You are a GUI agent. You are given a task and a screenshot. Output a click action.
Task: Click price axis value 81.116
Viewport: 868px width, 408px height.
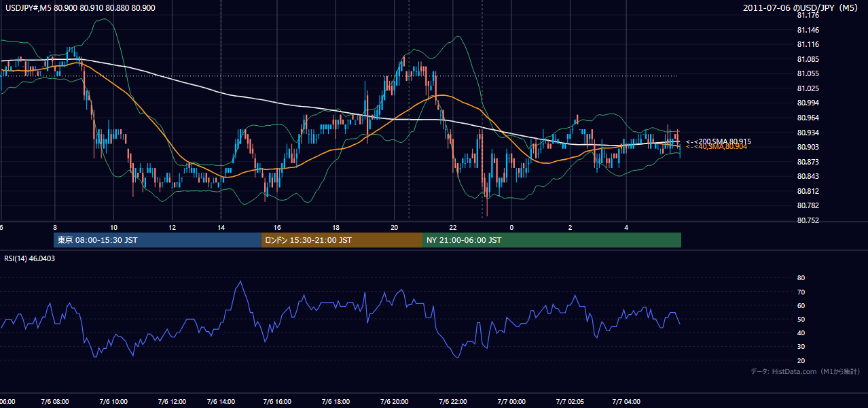tap(807, 44)
